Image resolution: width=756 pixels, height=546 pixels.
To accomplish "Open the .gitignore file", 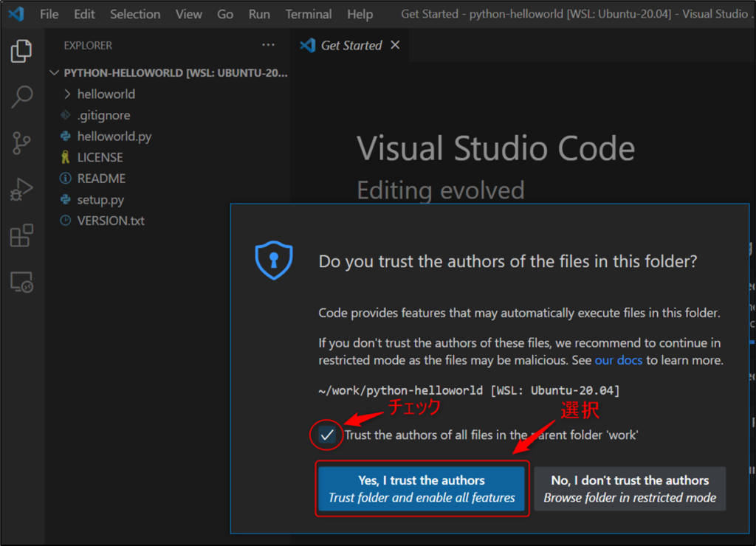I will (x=169, y=115).
